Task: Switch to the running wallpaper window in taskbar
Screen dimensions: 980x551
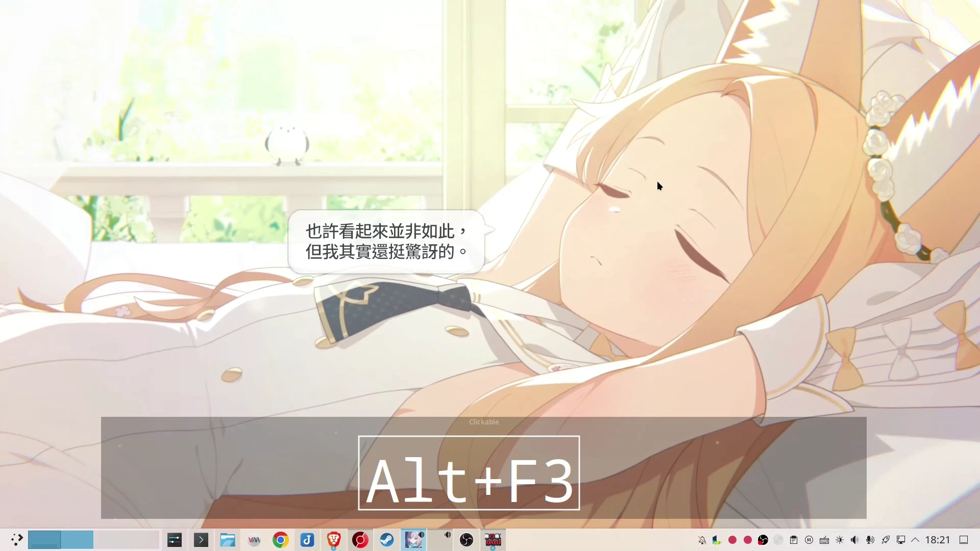Action: tap(413, 540)
